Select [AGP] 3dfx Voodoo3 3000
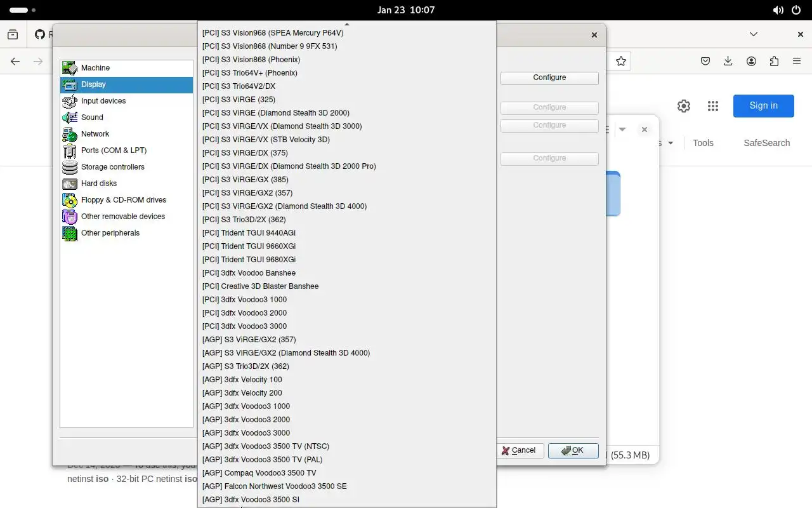The width and height of the screenshot is (812, 508). click(x=347, y=433)
